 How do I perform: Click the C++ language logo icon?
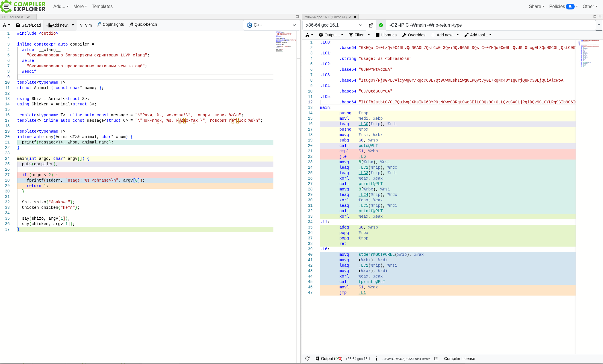click(249, 25)
